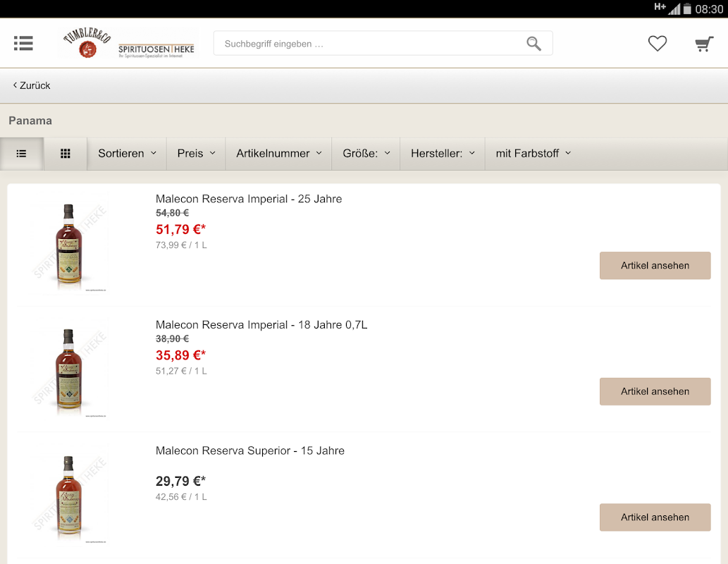Click the crossed-out price 54,80 €
Viewport: 728px width, 564px height.
click(172, 213)
